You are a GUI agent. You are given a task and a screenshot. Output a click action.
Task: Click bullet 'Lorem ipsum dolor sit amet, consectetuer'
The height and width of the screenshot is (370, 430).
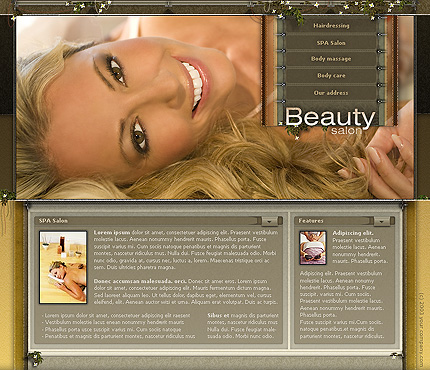(x=116, y=315)
